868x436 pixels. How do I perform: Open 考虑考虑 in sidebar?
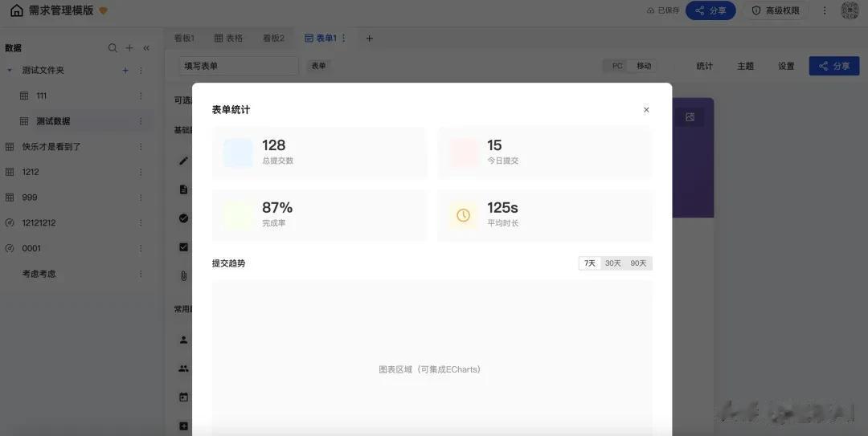pos(39,274)
